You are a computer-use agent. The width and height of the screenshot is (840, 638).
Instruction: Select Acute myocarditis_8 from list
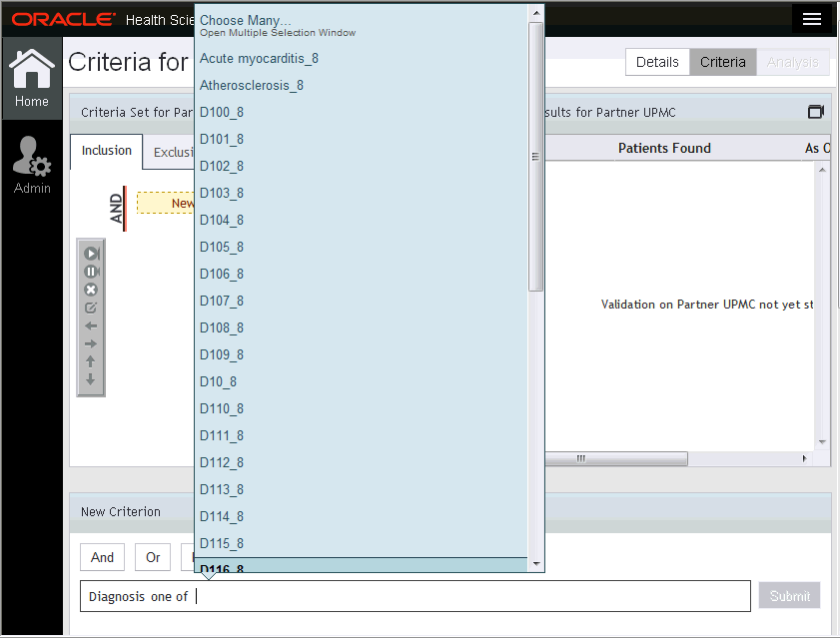pos(362,58)
